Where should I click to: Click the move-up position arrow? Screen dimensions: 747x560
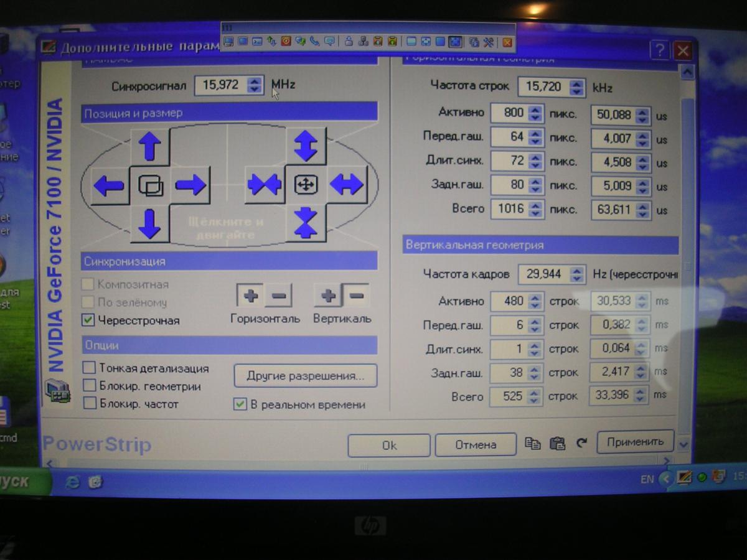coord(149,147)
